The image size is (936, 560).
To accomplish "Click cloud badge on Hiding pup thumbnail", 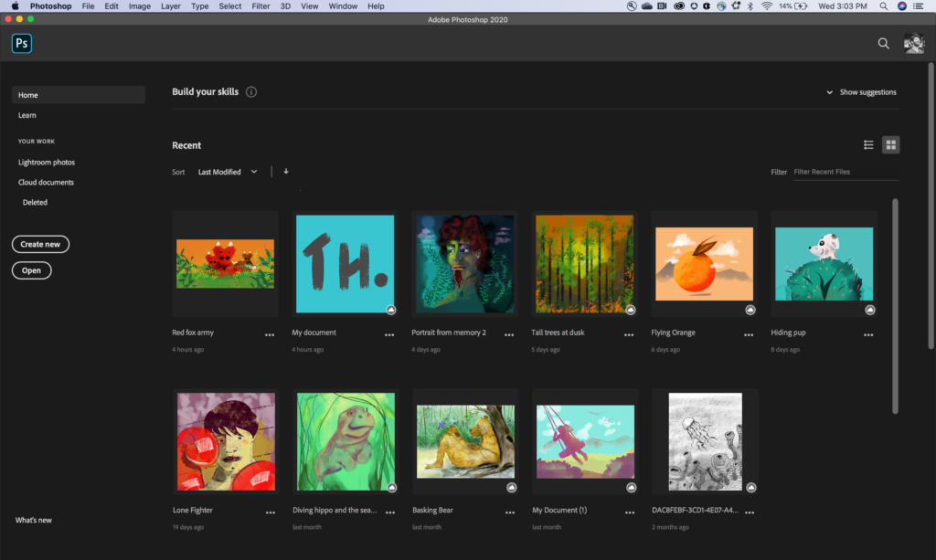I will (869, 310).
